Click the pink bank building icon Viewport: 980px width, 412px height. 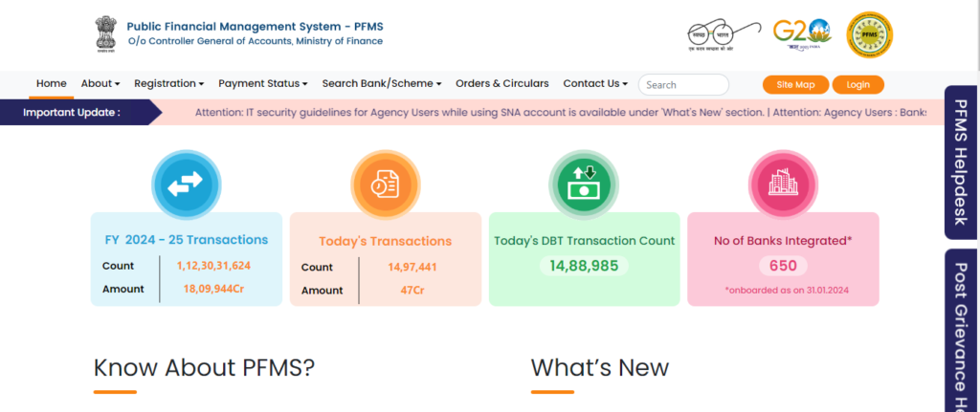click(783, 184)
